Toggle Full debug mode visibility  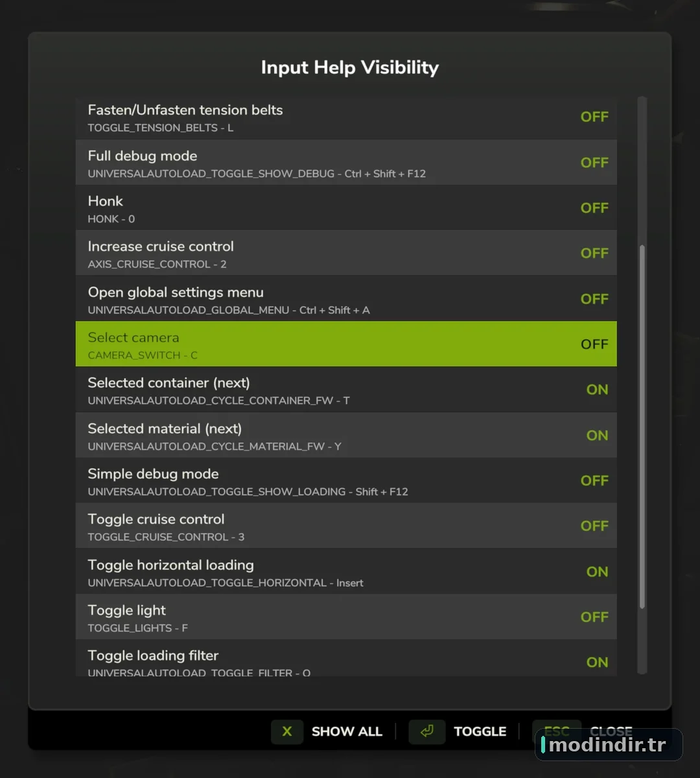coord(594,162)
